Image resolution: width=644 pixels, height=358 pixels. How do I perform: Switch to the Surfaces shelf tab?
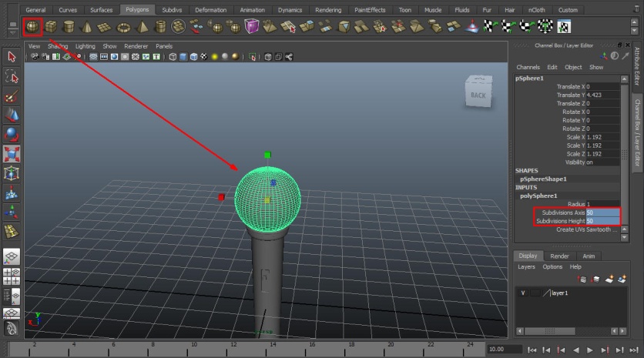[x=101, y=10]
